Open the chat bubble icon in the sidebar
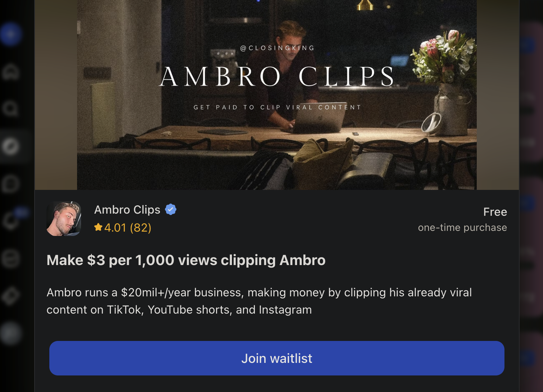This screenshot has height=392, width=543. pos(10,184)
